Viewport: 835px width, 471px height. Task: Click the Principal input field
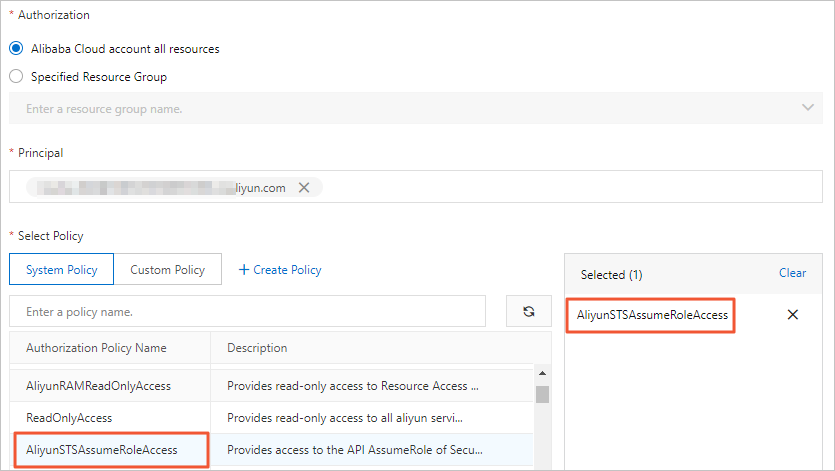pos(560,187)
